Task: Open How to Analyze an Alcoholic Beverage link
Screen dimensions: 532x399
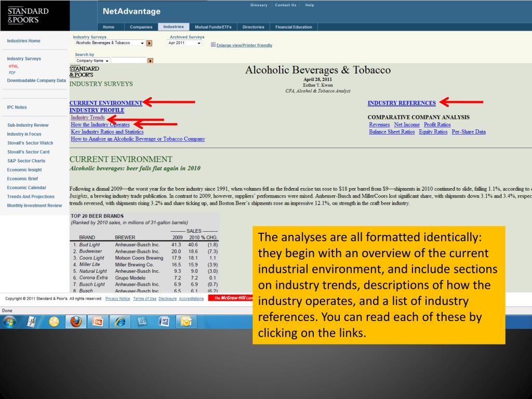Action: 138,139
